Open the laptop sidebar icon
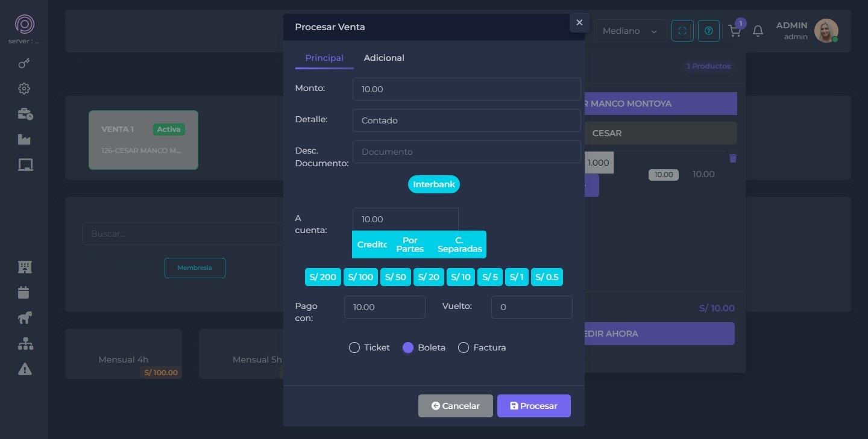868x439 pixels. [x=25, y=164]
